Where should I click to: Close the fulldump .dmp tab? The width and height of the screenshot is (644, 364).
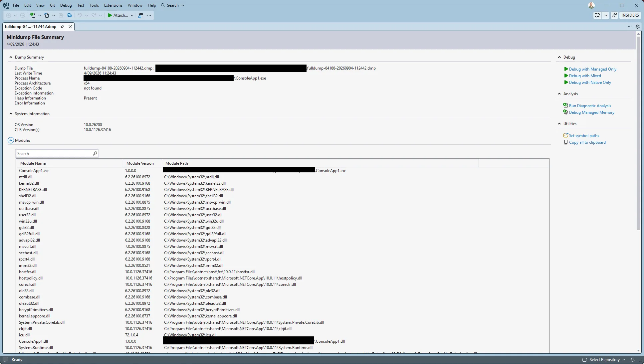70,27
